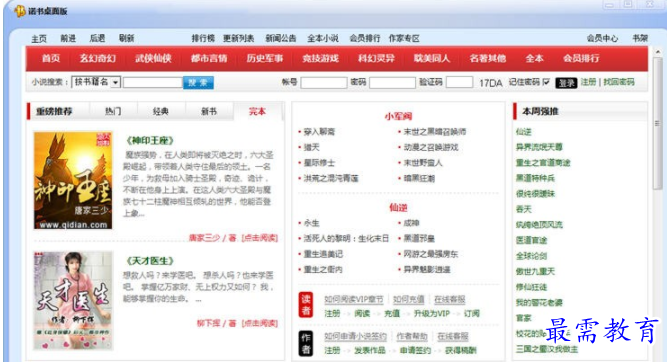Open 更新列表 in the top menu
This screenshot has height=362, width=667.
point(238,38)
